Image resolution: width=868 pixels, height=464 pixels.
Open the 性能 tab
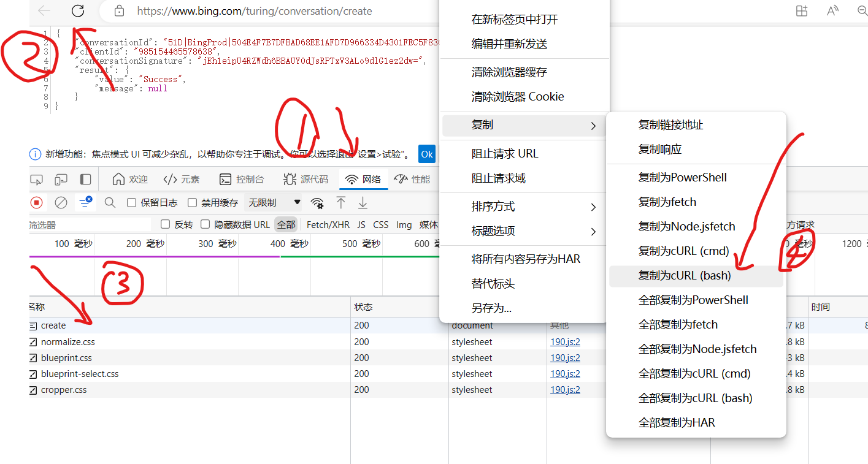click(412, 180)
